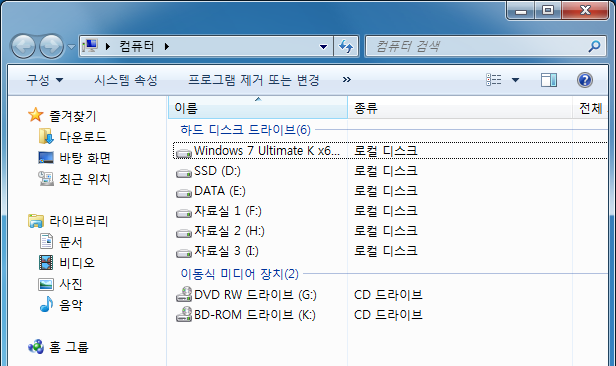The height and width of the screenshot is (366, 616).
Task: Minimize the Explorer window
Action: [x=521, y=10]
